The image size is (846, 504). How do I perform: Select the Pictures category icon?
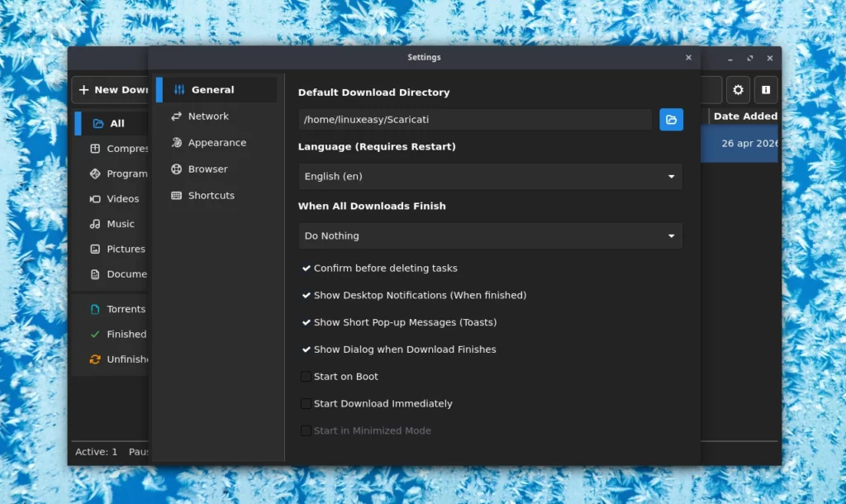pos(95,249)
